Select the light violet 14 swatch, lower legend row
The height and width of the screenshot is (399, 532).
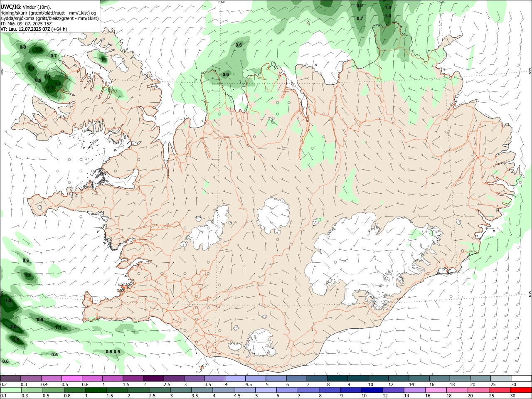point(415,390)
